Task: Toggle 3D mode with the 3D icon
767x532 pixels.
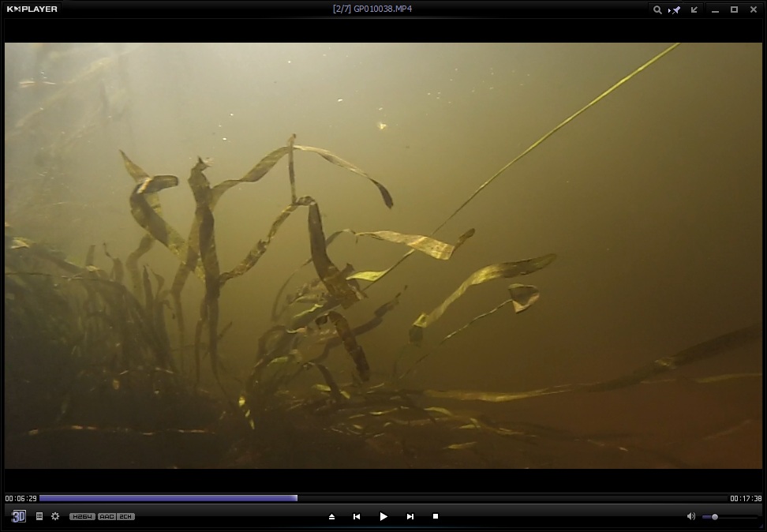Action: point(19,516)
